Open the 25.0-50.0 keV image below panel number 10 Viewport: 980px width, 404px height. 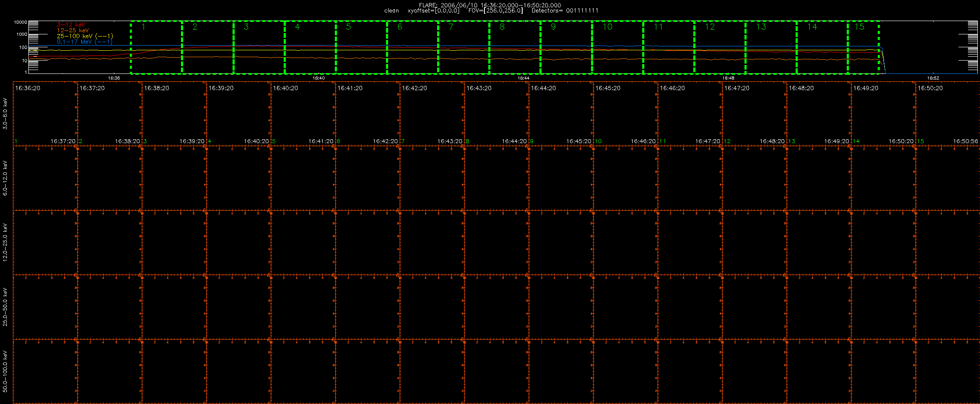click(x=625, y=307)
